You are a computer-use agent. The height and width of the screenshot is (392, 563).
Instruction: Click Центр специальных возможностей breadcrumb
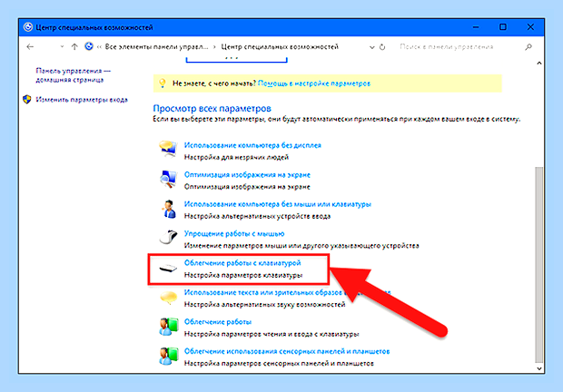click(280, 46)
